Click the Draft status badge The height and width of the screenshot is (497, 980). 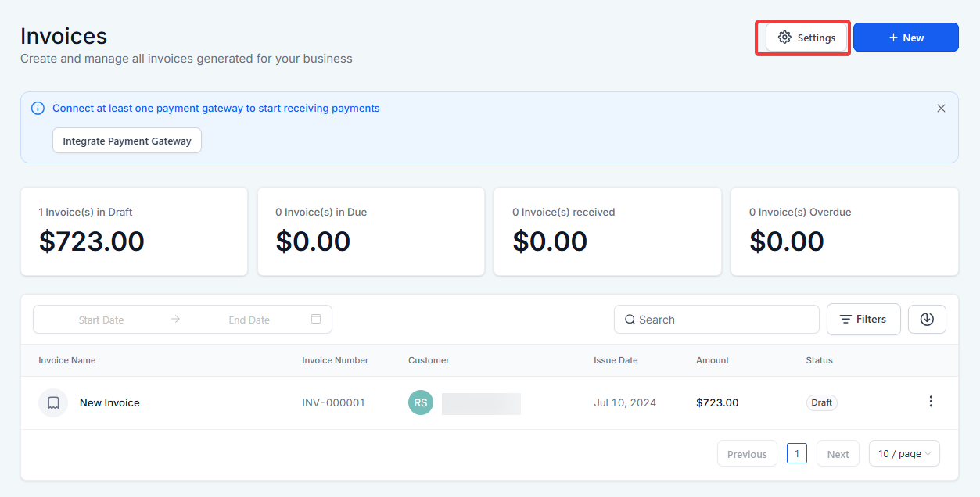pos(821,402)
